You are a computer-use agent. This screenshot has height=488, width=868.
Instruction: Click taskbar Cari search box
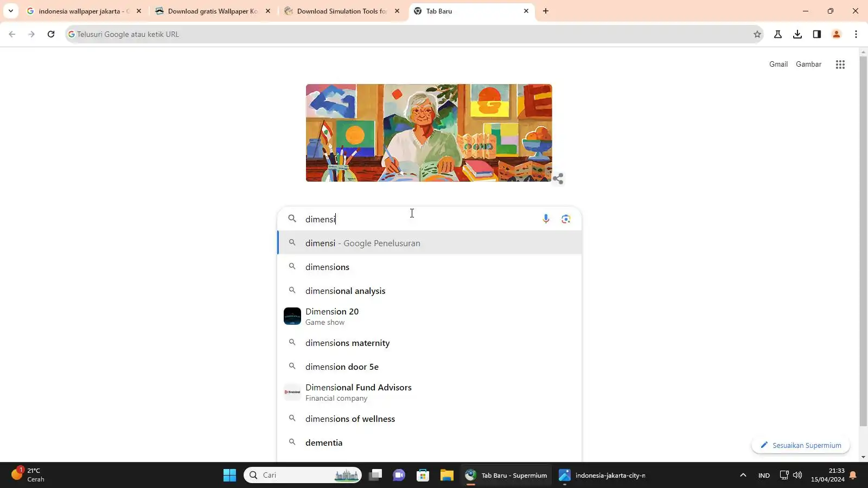point(303,475)
